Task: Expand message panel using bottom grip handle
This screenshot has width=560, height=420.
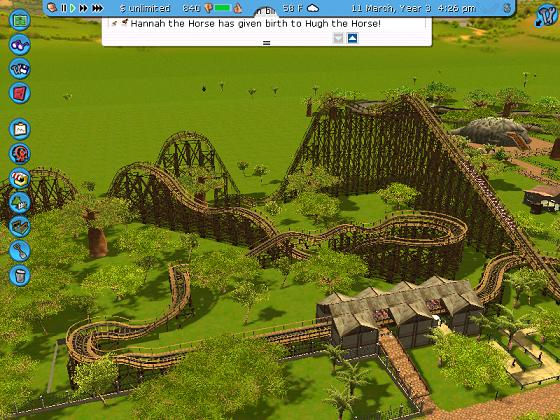Action: (266, 43)
